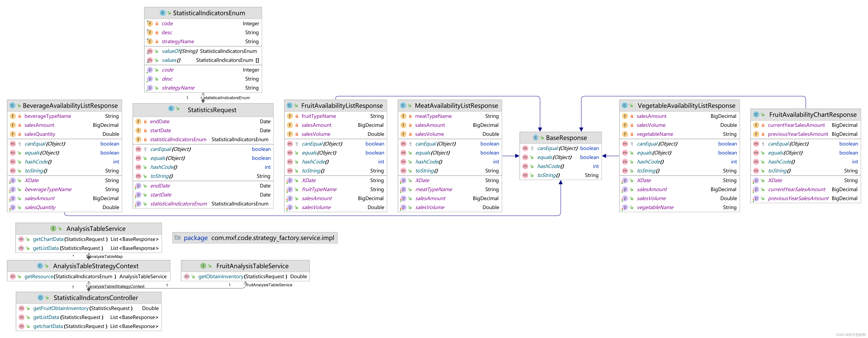Select the BaseResponse class header

coord(561,138)
